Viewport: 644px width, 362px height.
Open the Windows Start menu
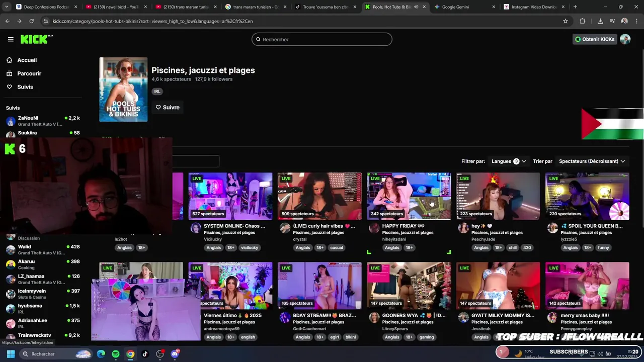11,354
